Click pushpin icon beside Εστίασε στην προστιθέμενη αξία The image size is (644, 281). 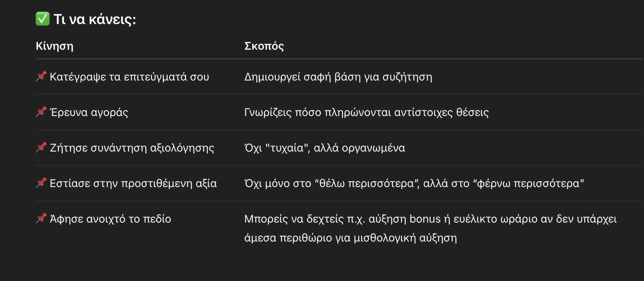(x=41, y=183)
